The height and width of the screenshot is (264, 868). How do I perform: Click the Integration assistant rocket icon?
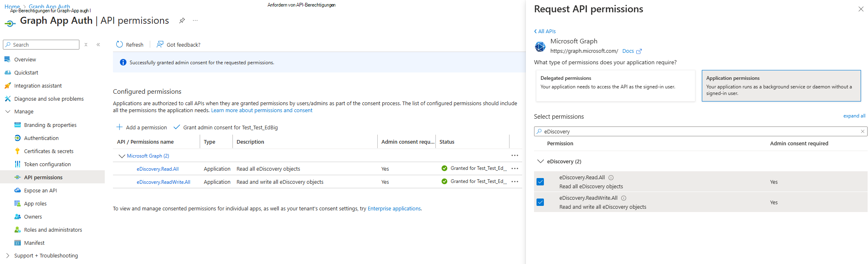pyautogui.click(x=7, y=86)
